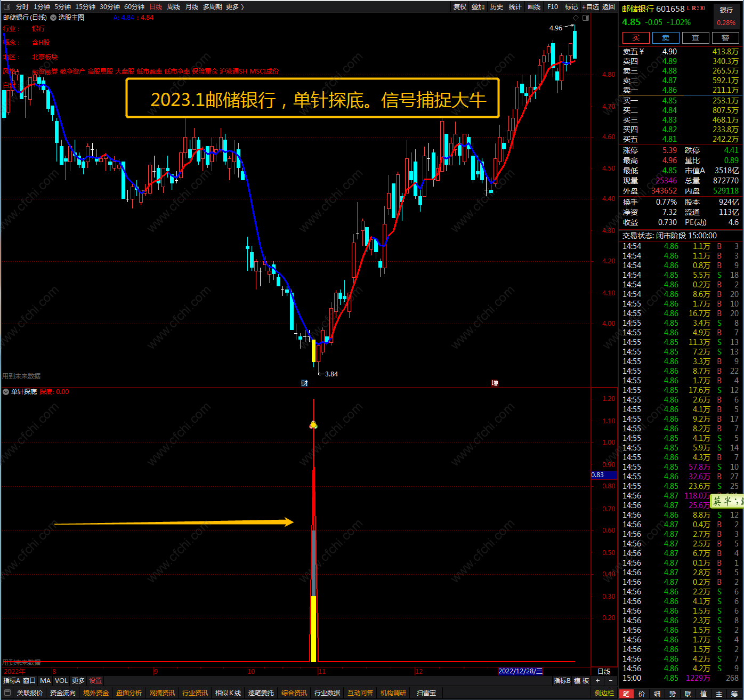The height and width of the screenshot is (700, 744).
Task: Click the window icon left of 分时
Action: pyautogui.click(x=7, y=7)
